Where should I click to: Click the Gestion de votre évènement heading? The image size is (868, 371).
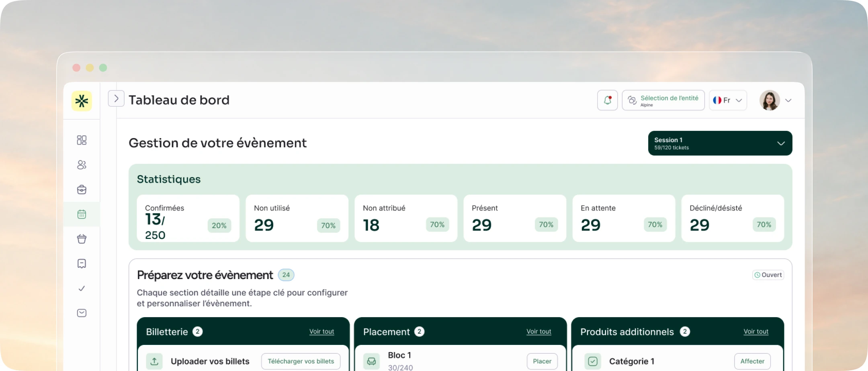tap(217, 143)
